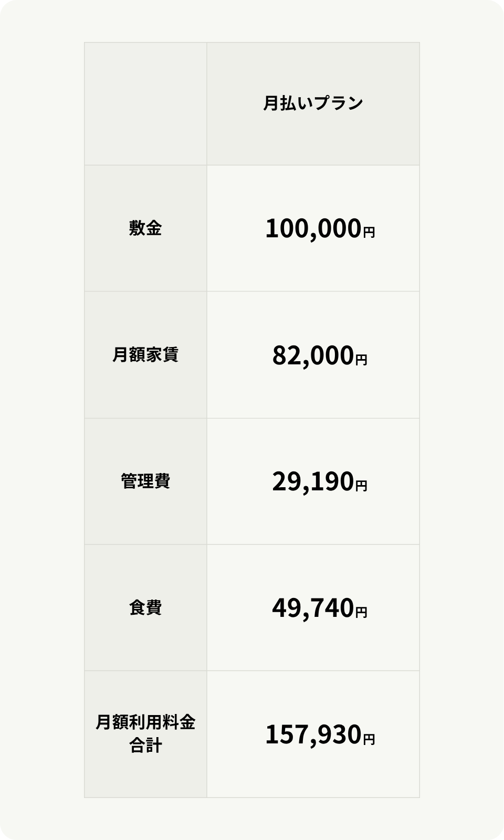The image size is (504, 840).
Task: Select the 月額家賃 row label
Action: point(145,355)
